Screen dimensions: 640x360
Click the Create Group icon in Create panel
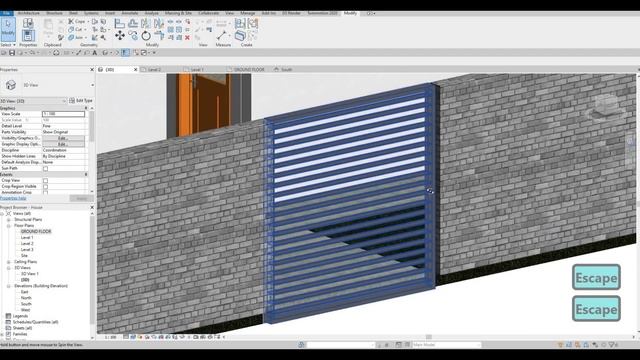pyautogui.click(x=253, y=23)
